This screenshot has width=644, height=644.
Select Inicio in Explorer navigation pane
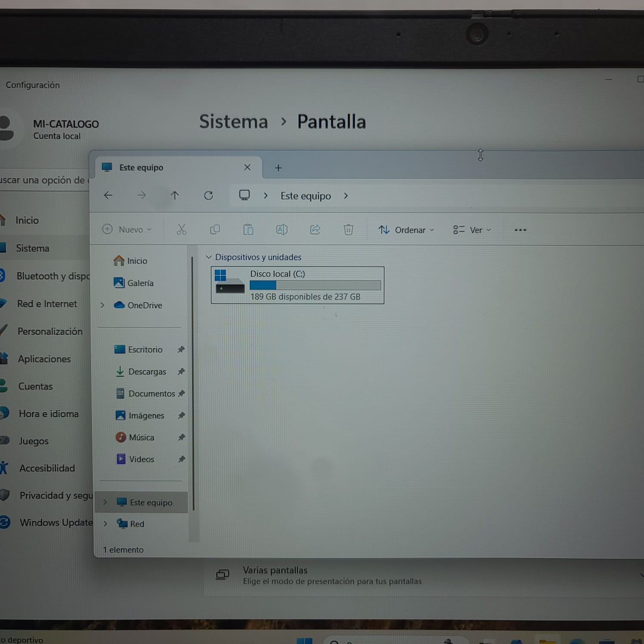point(130,261)
